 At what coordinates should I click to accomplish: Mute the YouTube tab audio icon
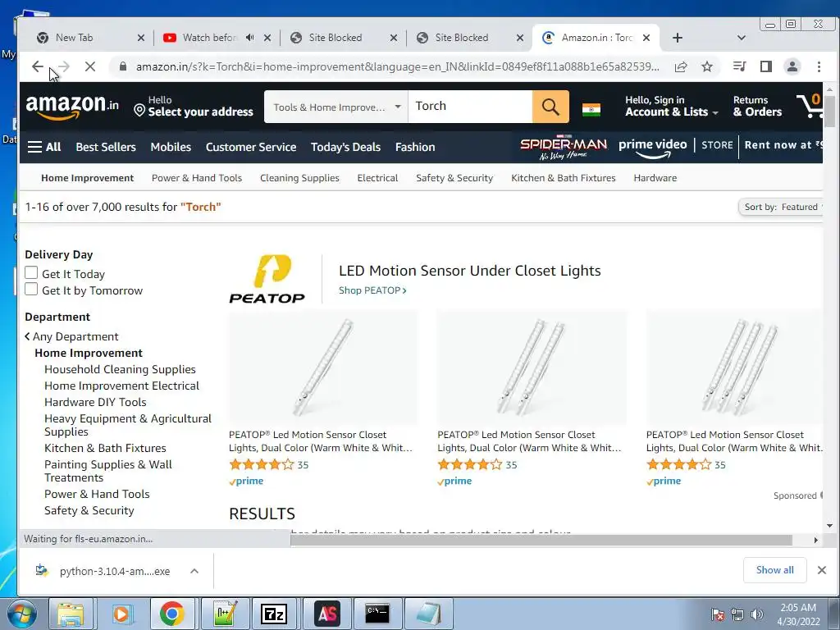250,38
